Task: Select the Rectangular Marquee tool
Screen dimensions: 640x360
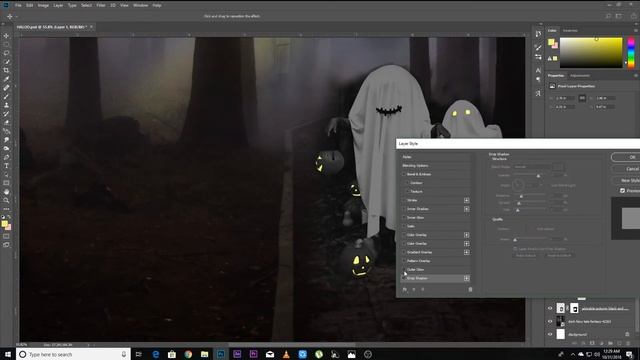Action: [x=6, y=44]
